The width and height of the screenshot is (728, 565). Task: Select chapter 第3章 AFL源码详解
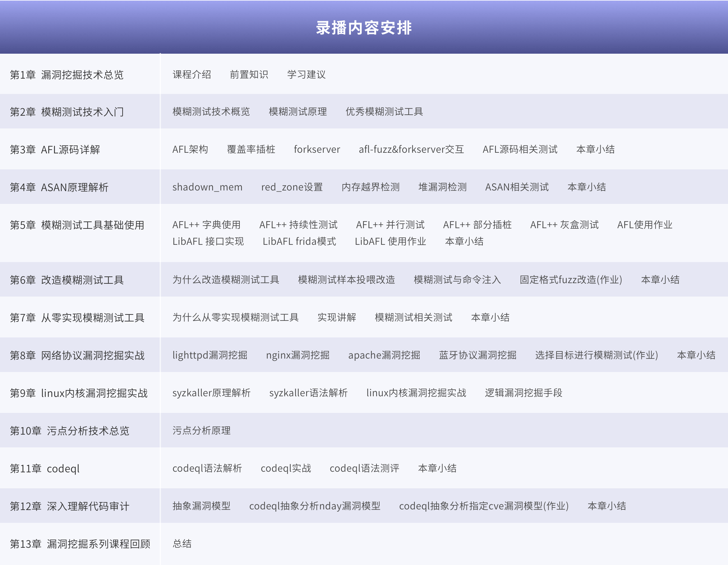(x=55, y=150)
